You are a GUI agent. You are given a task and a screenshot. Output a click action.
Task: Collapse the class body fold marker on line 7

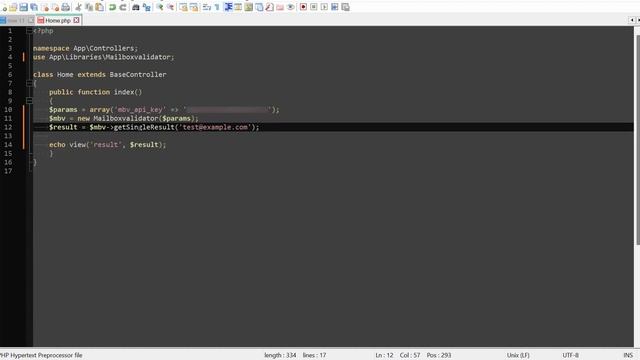[x=29, y=83]
